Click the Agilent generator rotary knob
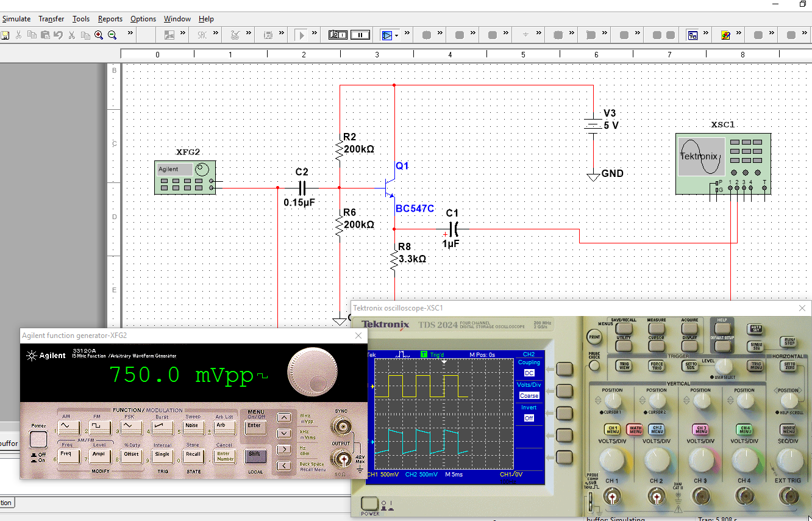Viewport: 812px width, 521px height. [x=313, y=372]
